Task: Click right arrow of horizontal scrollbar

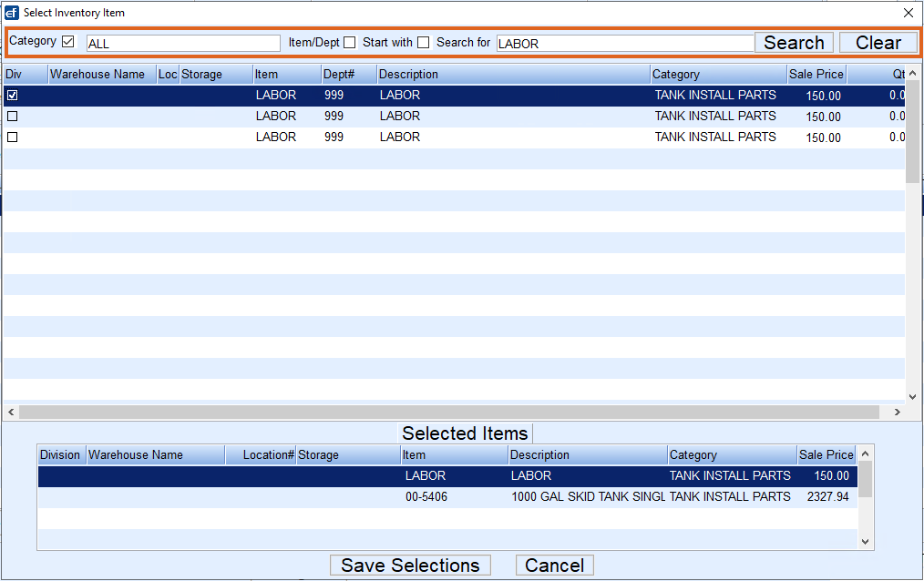Action: point(897,412)
